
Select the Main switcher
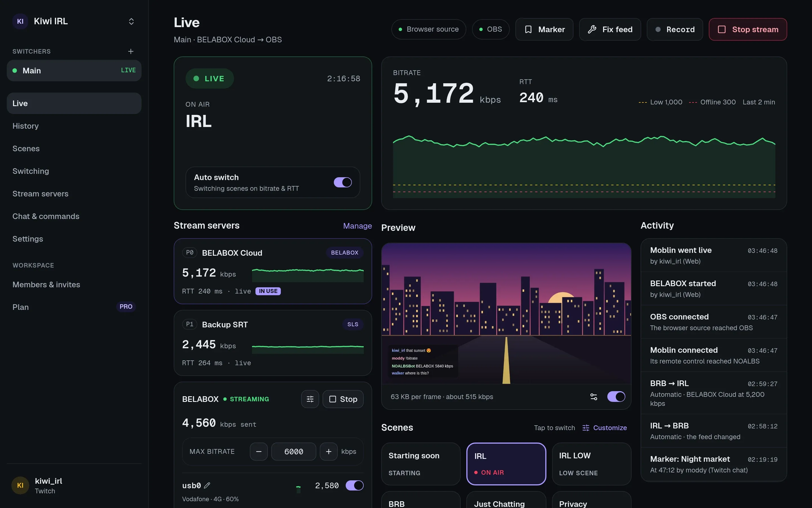tap(74, 71)
